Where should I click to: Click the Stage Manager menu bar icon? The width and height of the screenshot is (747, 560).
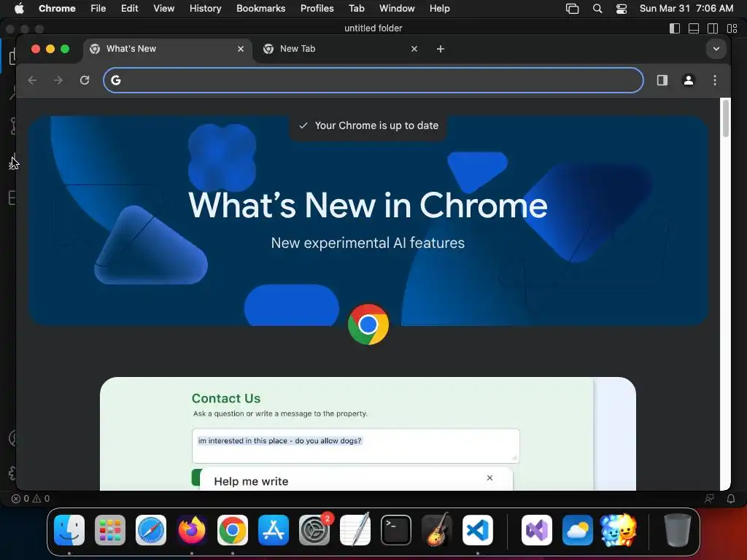(572, 9)
